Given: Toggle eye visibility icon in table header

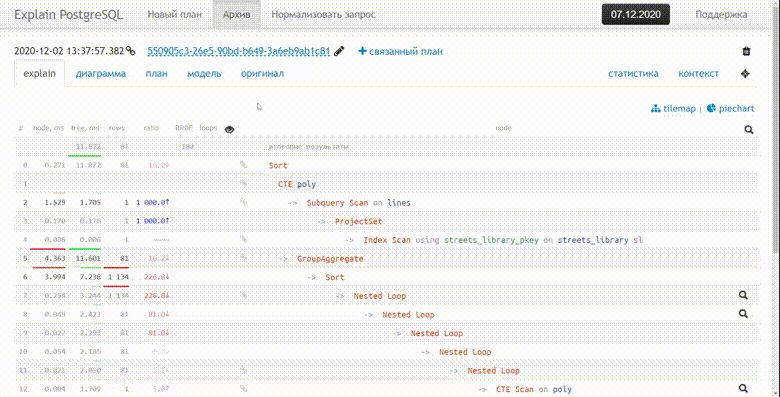Looking at the screenshot, I should click(229, 129).
